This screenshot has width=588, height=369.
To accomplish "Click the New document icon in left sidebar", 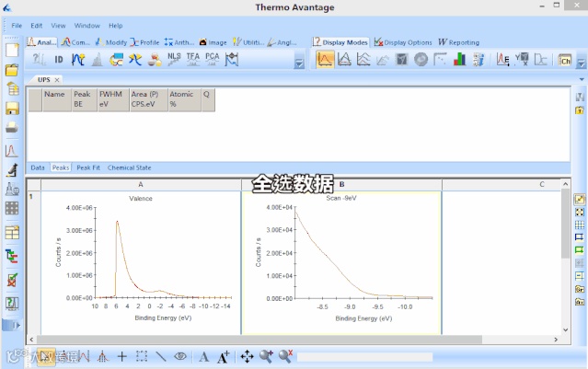I will point(12,50).
